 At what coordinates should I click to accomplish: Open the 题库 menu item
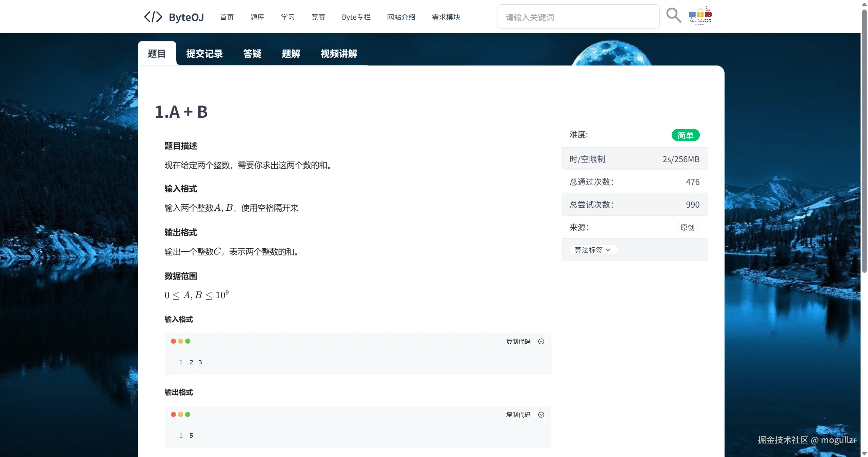coord(257,17)
